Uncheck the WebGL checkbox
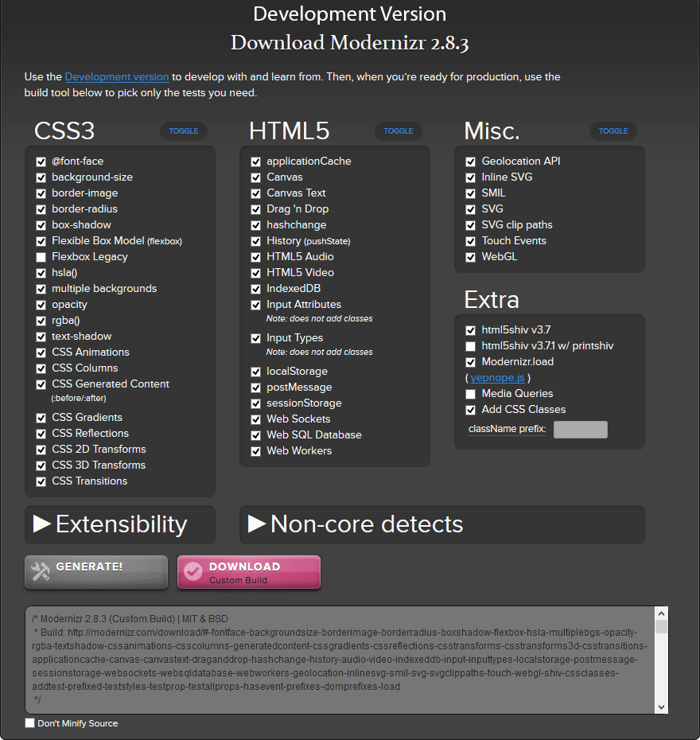The height and width of the screenshot is (740, 700). click(470, 257)
